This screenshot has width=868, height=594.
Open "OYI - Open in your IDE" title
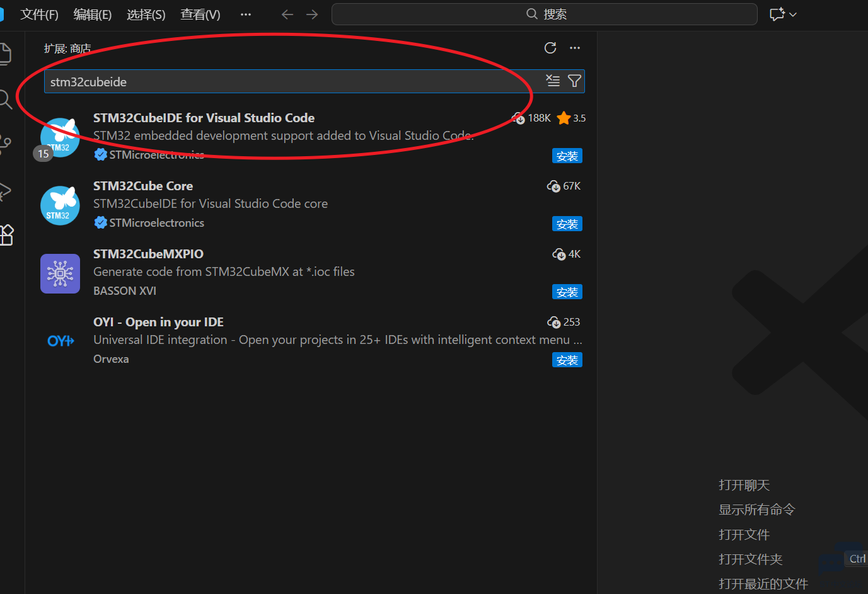158,322
